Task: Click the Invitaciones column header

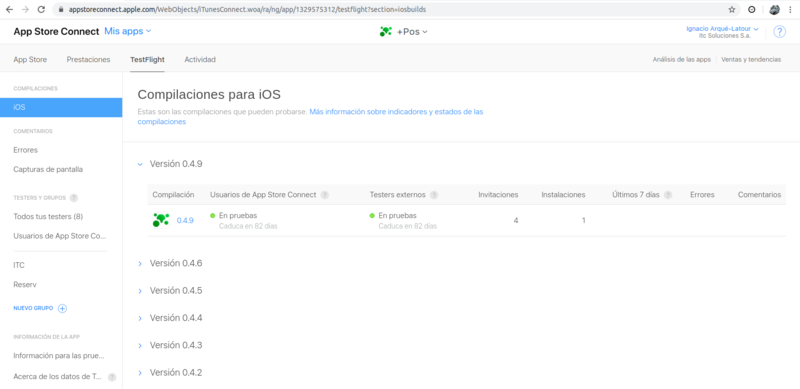Action: (x=498, y=194)
